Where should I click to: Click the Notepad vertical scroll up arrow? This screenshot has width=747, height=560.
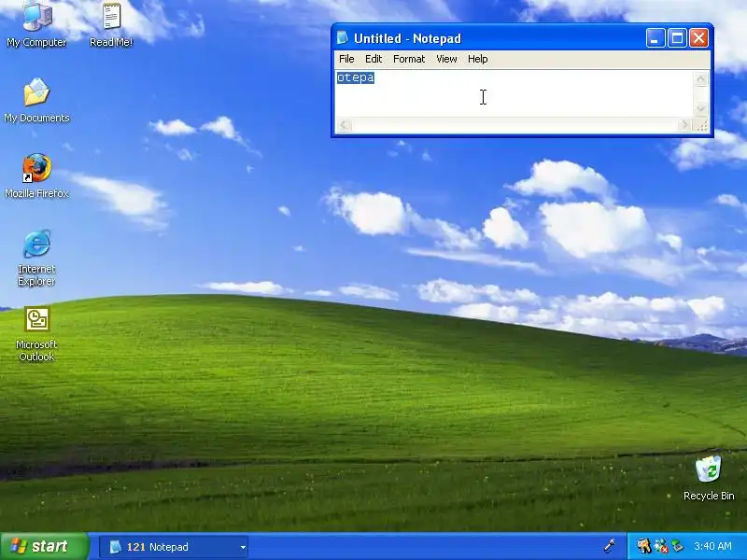[700, 79]
